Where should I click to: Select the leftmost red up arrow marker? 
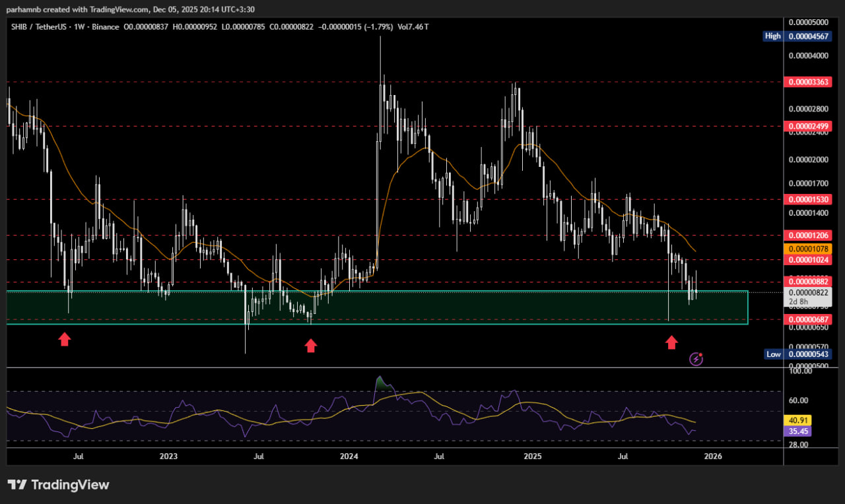tap(64, 339)
